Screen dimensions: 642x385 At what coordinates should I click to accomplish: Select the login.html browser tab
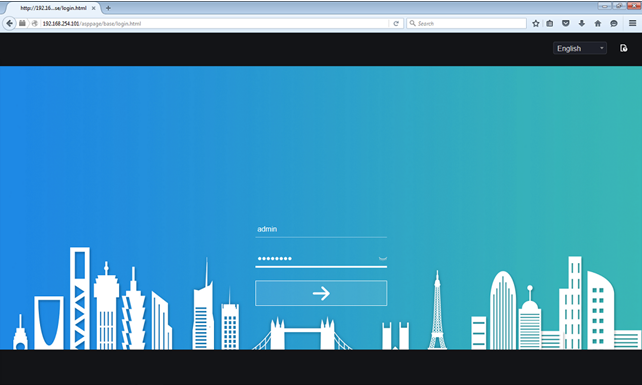[x=53, y=8]
